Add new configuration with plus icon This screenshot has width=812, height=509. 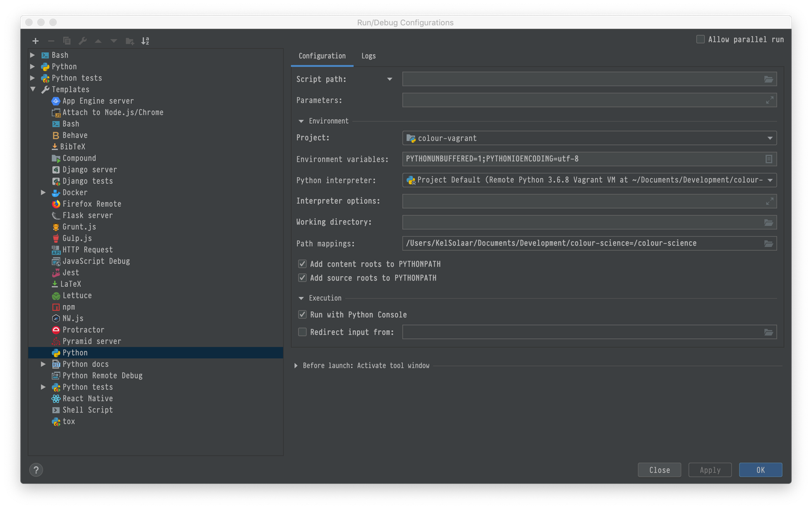pos(36,41)
